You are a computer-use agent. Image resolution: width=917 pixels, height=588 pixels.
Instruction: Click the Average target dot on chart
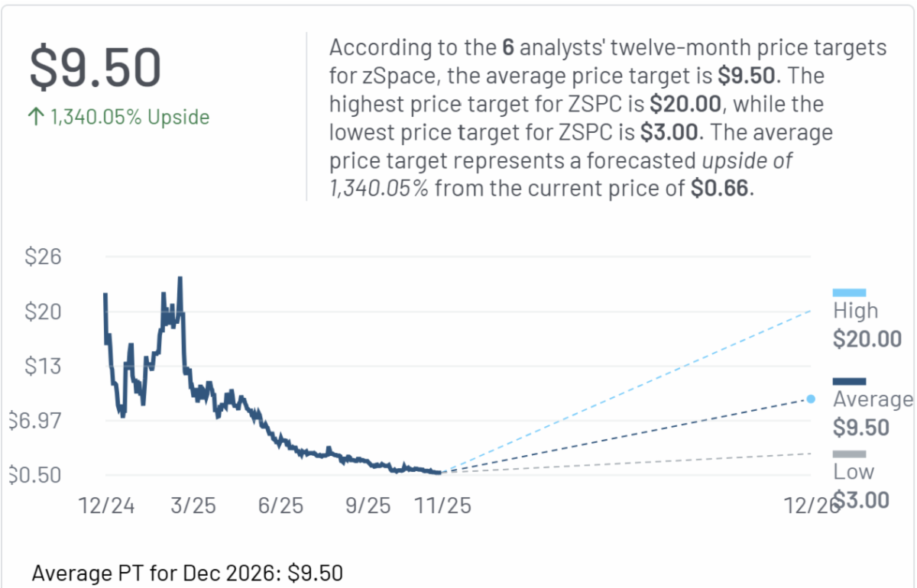(811, 399)
